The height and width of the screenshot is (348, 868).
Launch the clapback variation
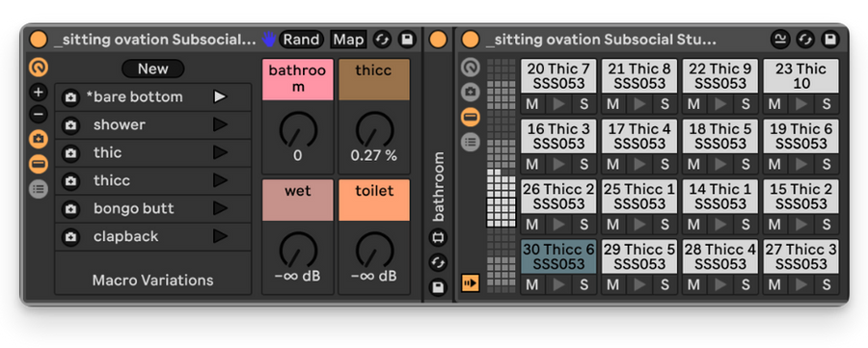(x=220, y=236)
